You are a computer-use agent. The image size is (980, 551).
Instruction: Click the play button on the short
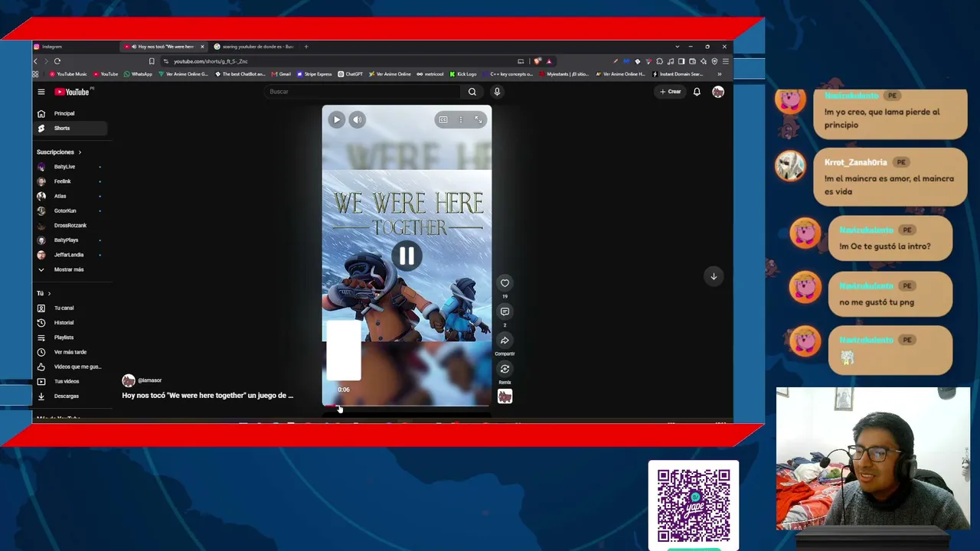click(337, 119)
